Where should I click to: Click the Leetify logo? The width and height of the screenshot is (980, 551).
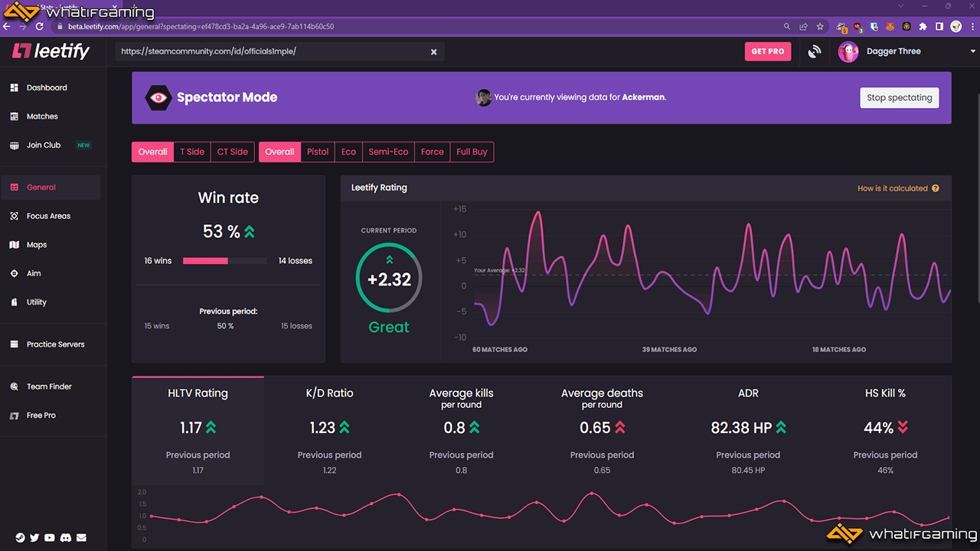(x=51, y=51)
